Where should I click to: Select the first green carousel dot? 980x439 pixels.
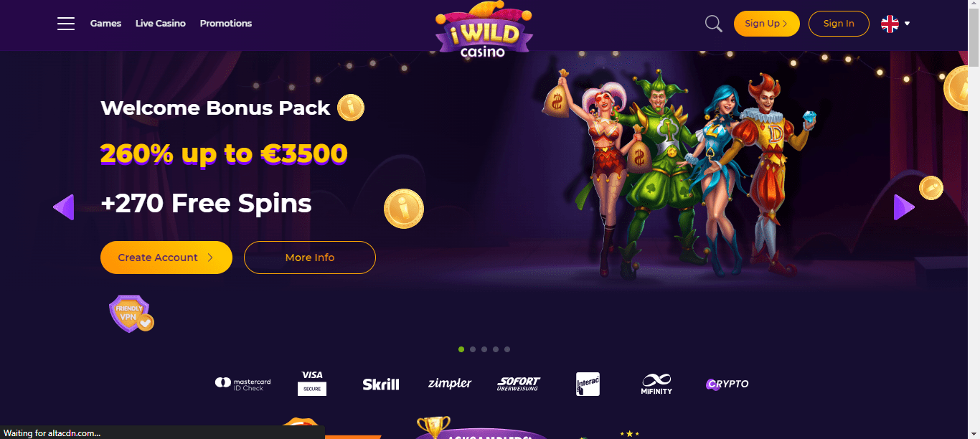pyautogui.click(x=461, y=349)
